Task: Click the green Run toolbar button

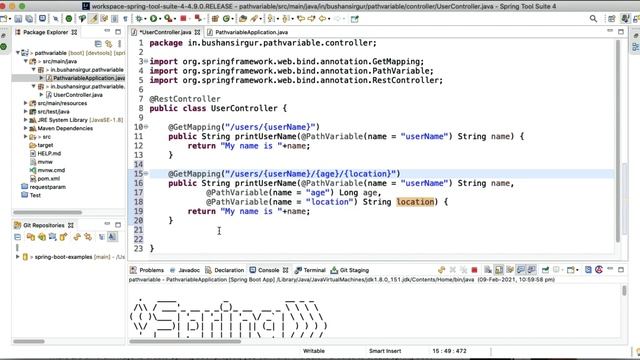Action: pos(153,19)
